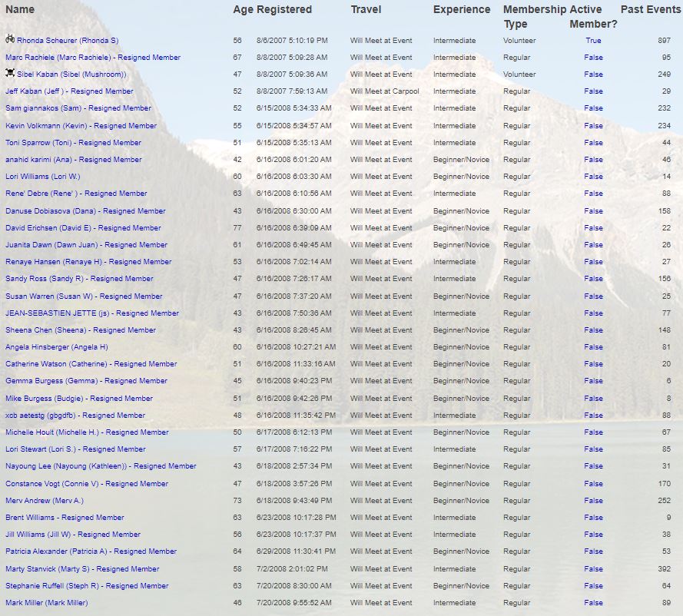Open Angela Hinsberger's profile
The width and height of the screenshot is (683, 616).
tap(57, 347)
